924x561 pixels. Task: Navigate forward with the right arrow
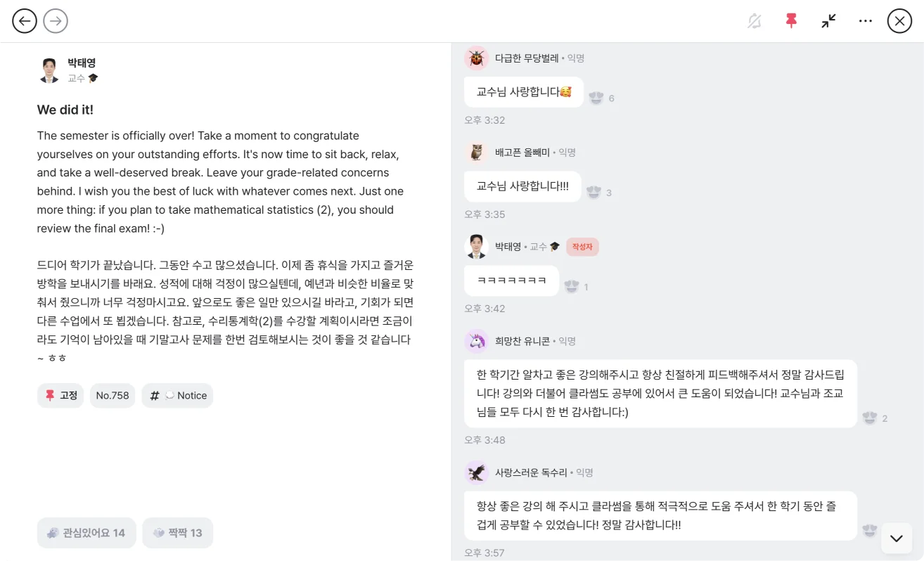point(55,20)
